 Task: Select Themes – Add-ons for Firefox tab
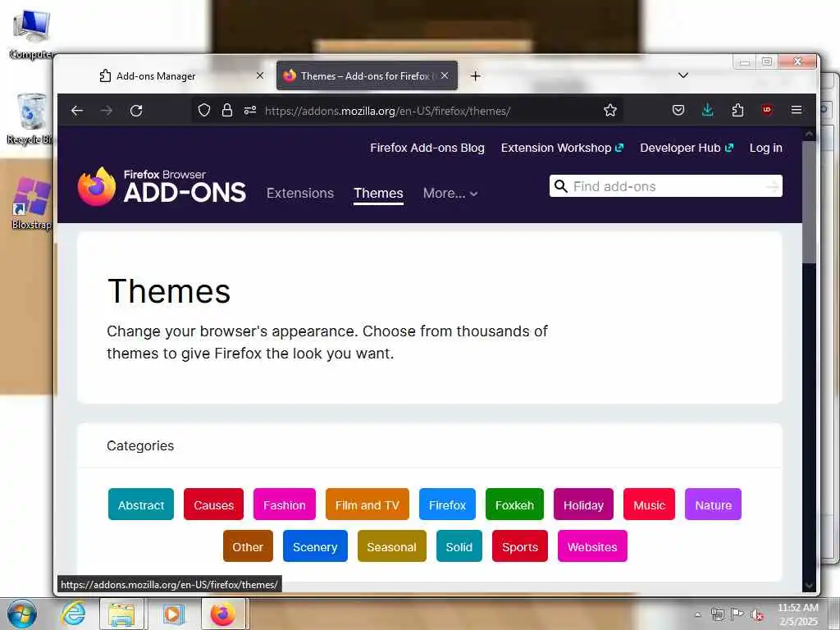point(367,76)
